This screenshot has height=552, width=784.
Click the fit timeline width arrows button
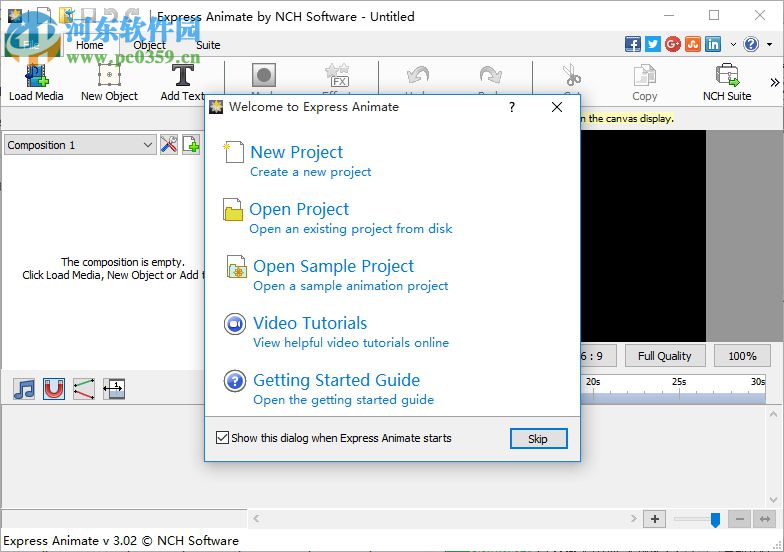tap(764, 519)
